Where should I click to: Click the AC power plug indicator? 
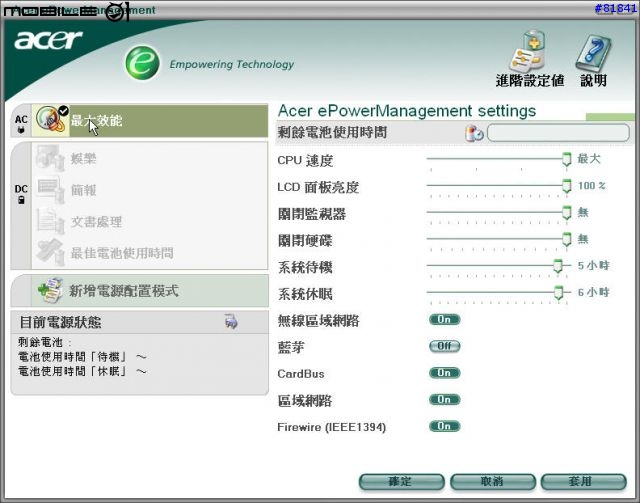21,125
